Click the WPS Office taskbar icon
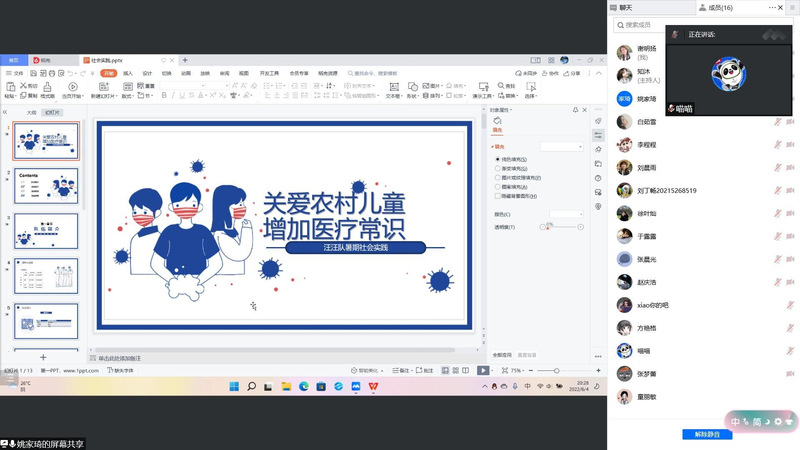Screen dimensions: 800x450 [374, 386]
